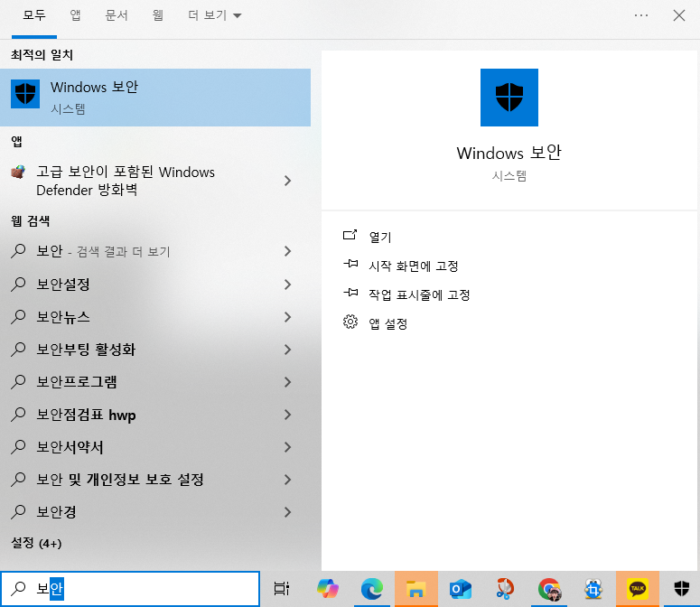Click the search icon beside 보안뉴스

18,316
